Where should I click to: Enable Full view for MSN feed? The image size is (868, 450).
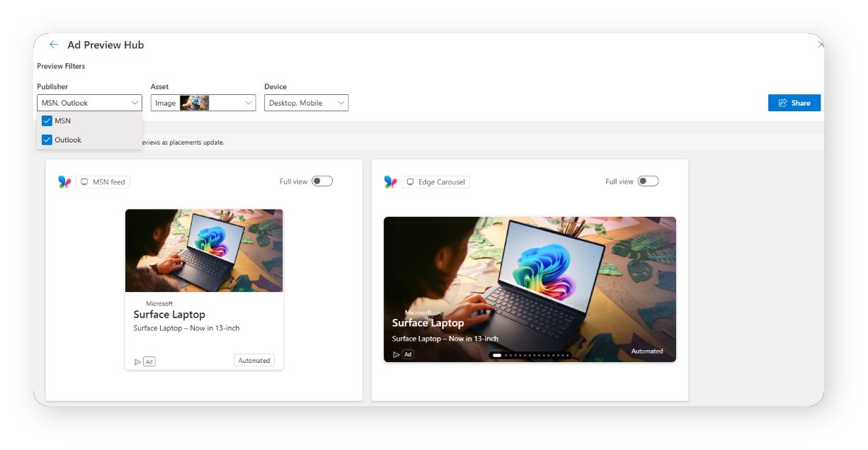[322, 181]
